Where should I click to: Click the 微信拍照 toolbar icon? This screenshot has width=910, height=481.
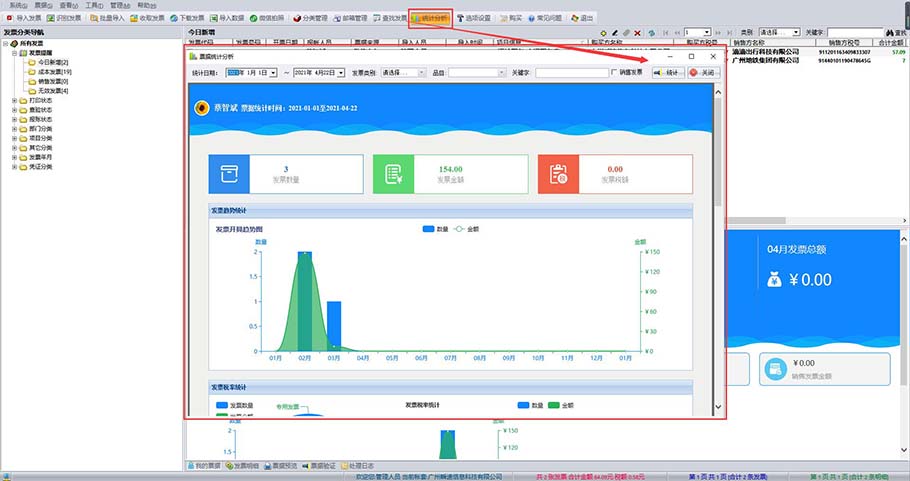[x=254, y=18]
